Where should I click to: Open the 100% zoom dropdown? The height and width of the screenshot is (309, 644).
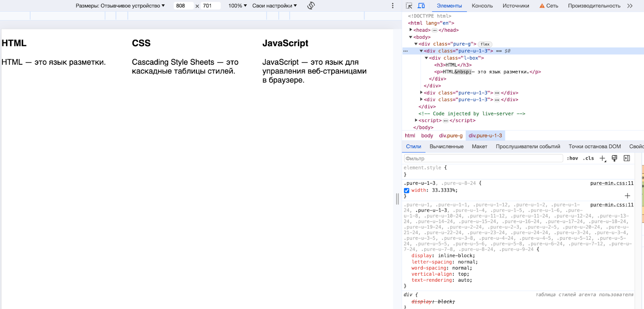237,6
